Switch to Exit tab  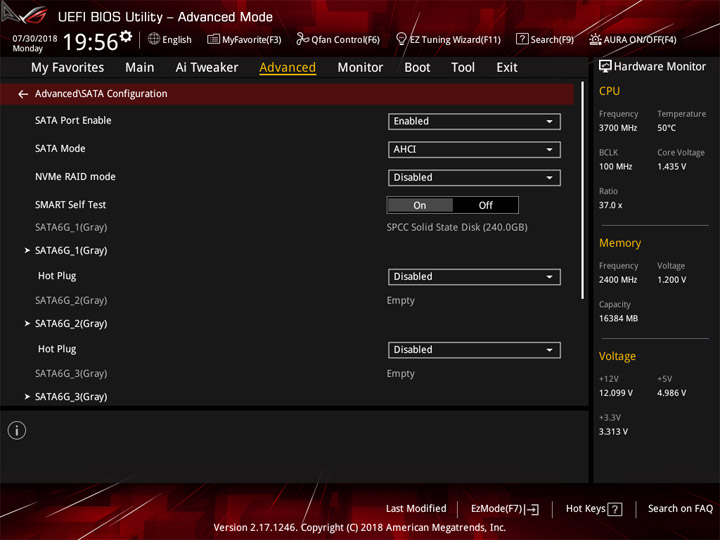click(x=506, y=68)
